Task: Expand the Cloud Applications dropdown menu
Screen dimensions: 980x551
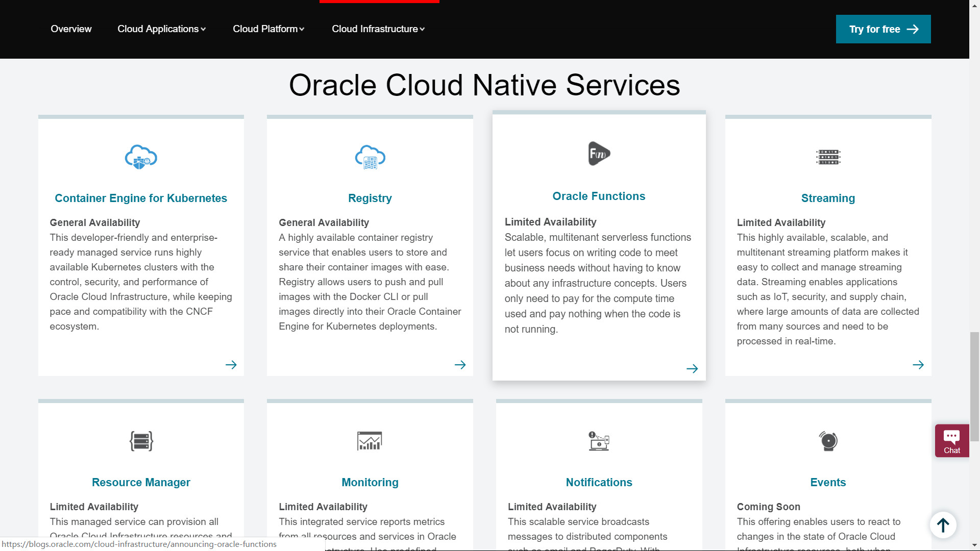Action: [161, 29]
